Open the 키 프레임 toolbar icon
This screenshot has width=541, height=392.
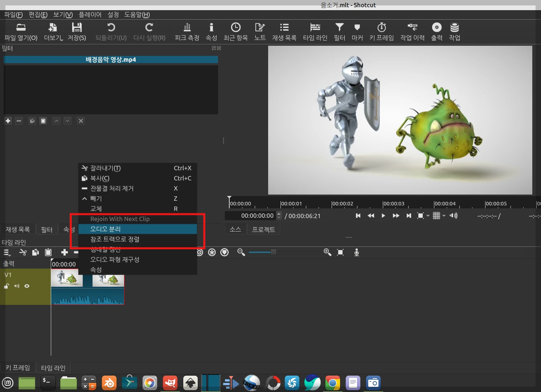(x=381, y=32)
